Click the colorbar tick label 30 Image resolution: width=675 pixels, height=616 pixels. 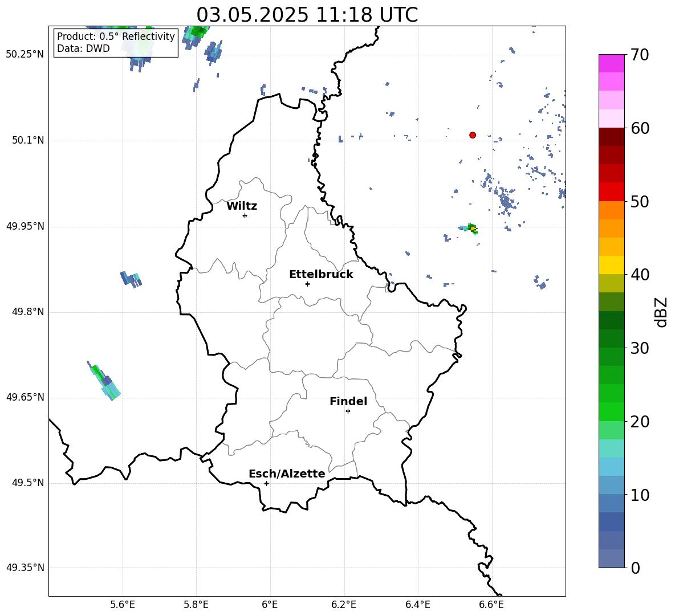tap(640, 348)
